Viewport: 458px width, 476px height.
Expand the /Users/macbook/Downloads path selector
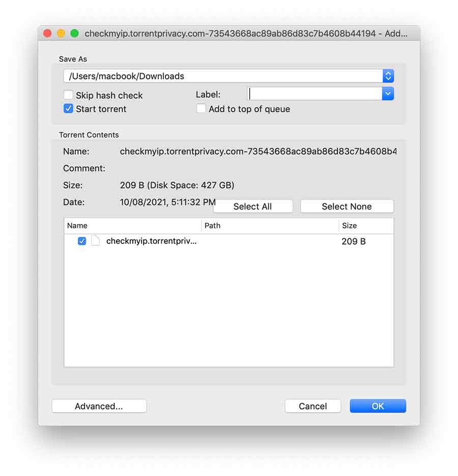click(388, 76)
